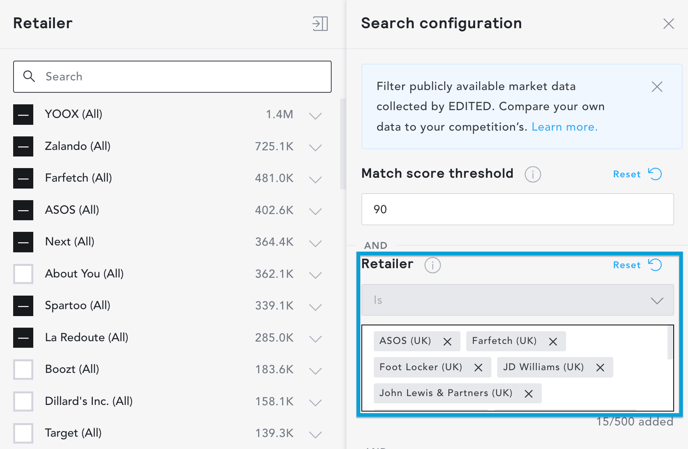Remove the Foot Locker (UK) tag
The width and height of the screenshot is (688, 449).
pyautogui.click(x=478, y=367)
